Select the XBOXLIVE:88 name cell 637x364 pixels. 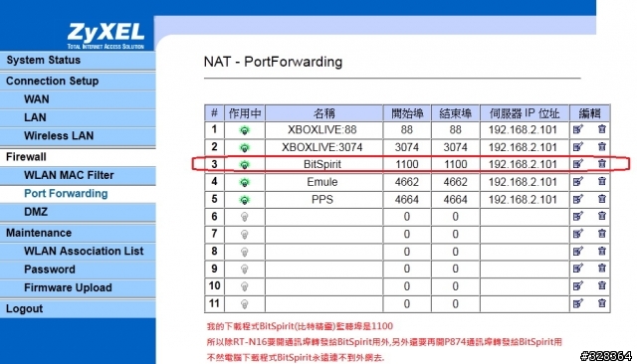click(323, 130)
